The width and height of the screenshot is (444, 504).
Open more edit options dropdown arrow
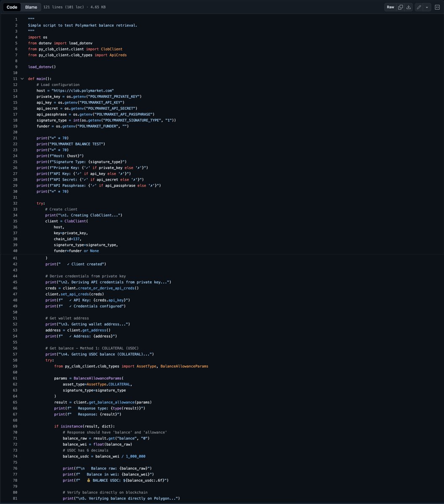tap(427, 7)
